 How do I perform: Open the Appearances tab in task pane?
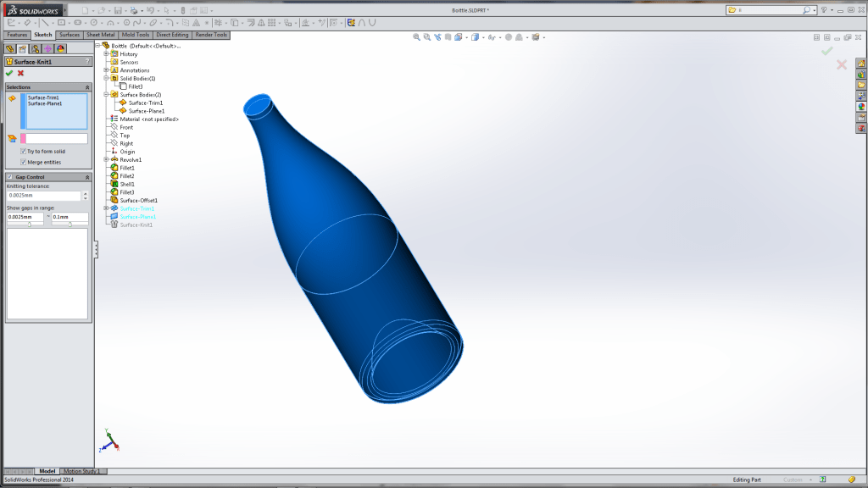(x=861, y=107)
